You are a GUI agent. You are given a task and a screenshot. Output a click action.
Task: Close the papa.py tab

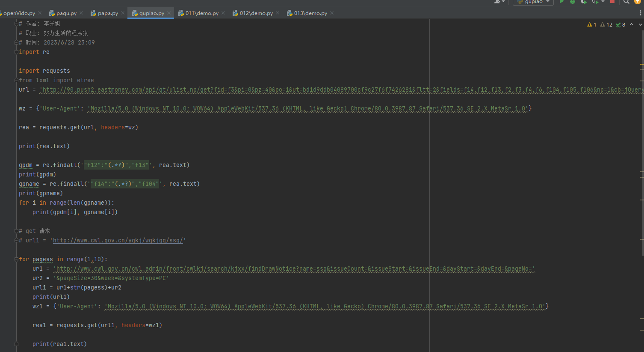click(123, 13)
